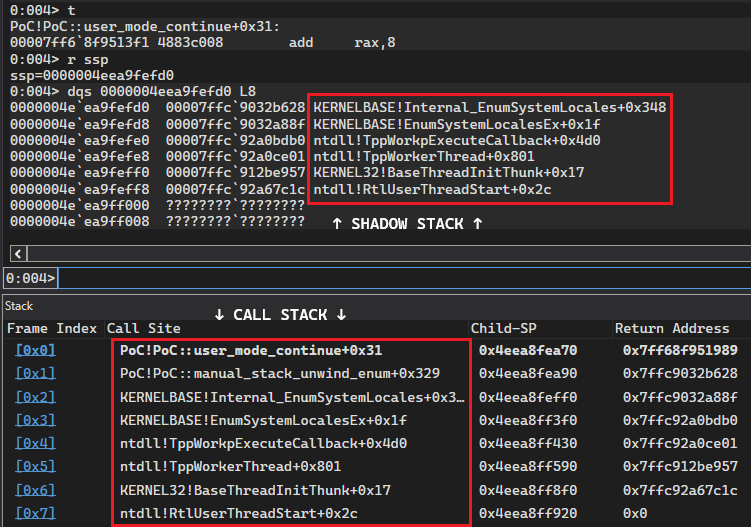Click return address 0x7ff68f951989
Viewport: 751px width, 527px height.
click(680, 350)
